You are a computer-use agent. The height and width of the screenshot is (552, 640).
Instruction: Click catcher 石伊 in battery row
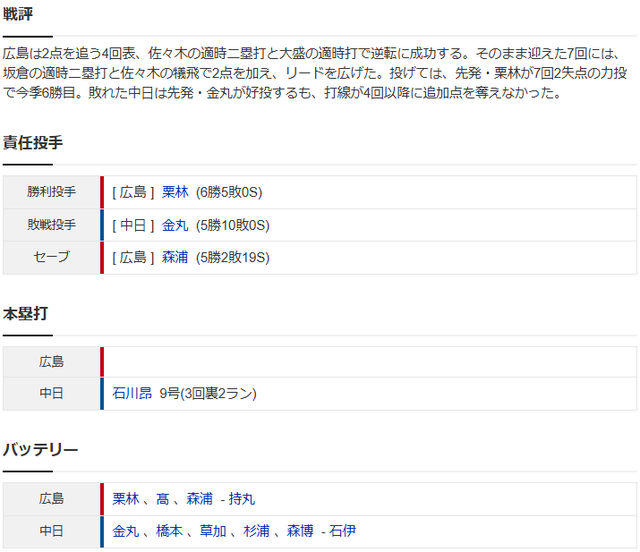tap(342, 531)
